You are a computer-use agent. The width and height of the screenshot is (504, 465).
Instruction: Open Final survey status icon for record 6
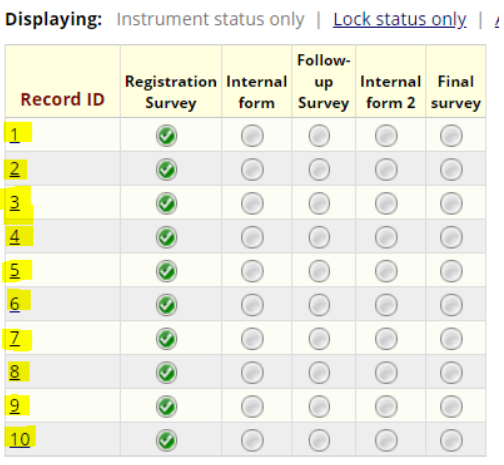[x=451, y=305]
